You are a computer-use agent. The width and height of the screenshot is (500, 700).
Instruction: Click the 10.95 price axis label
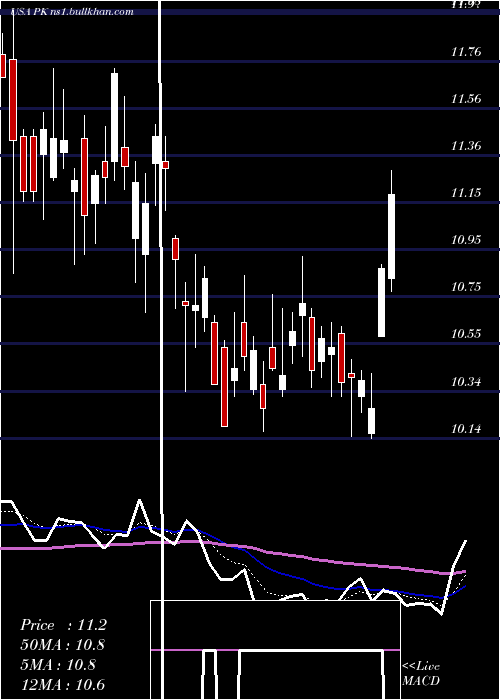click(x=466, y=240)
